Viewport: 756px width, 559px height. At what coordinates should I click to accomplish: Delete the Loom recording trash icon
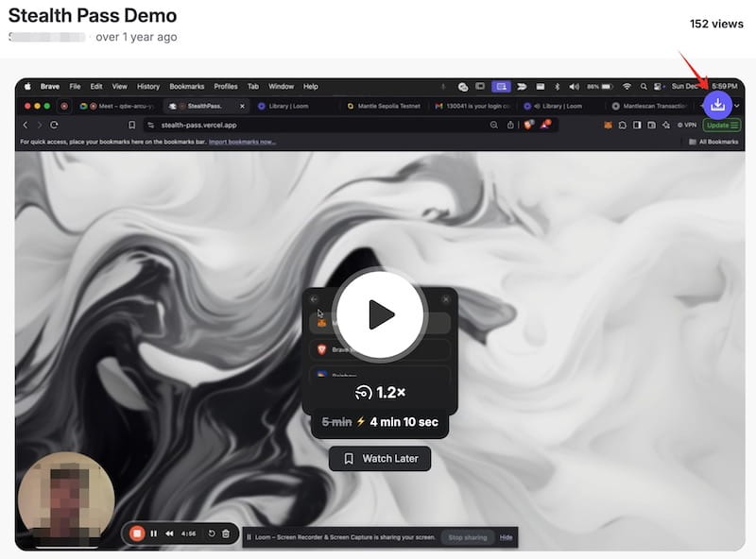226,534
